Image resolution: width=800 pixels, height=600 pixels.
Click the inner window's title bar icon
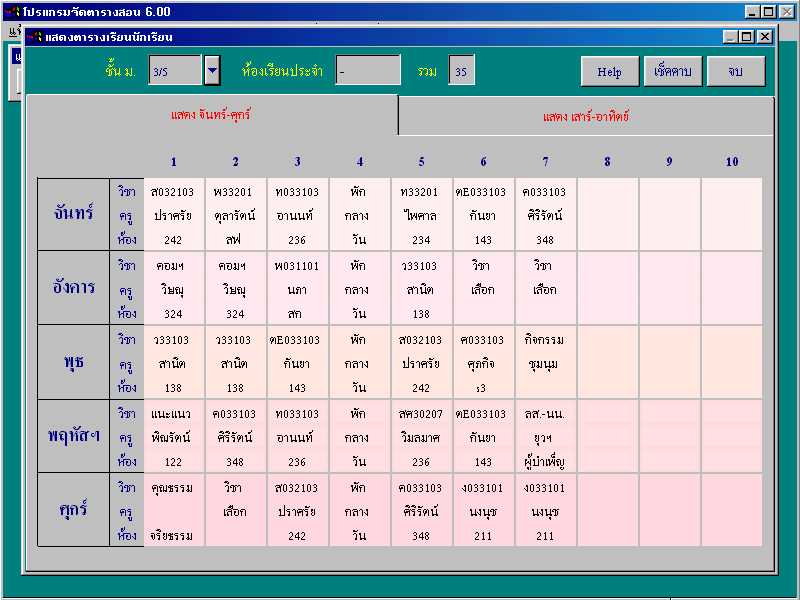click(x=34, y=37)
